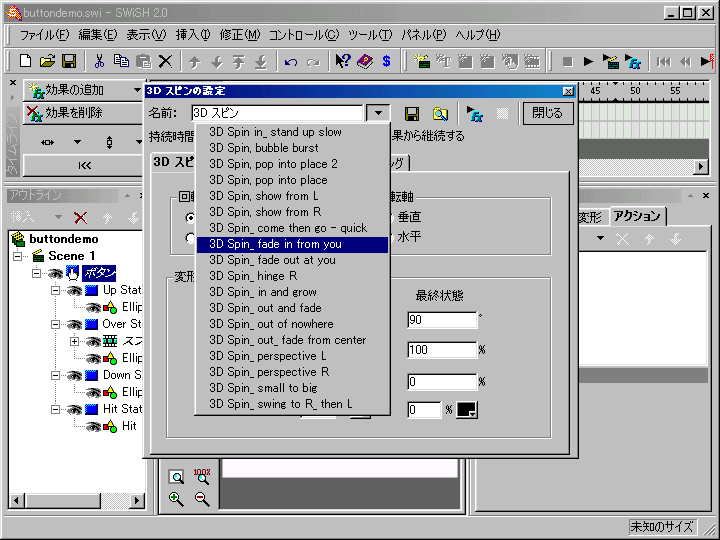720x540 pixels.
Task: Play the movie from toolbar
Action: click(x=588, y=61)
